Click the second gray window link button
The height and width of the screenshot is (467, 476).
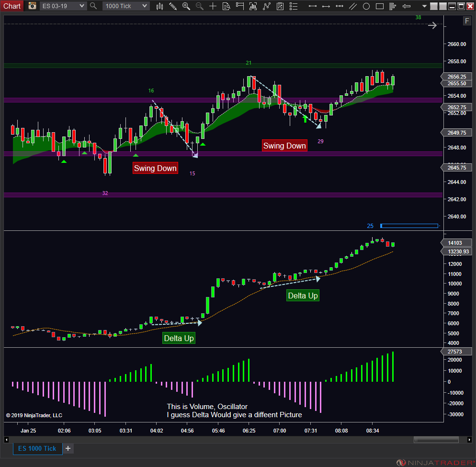[443, 6]
